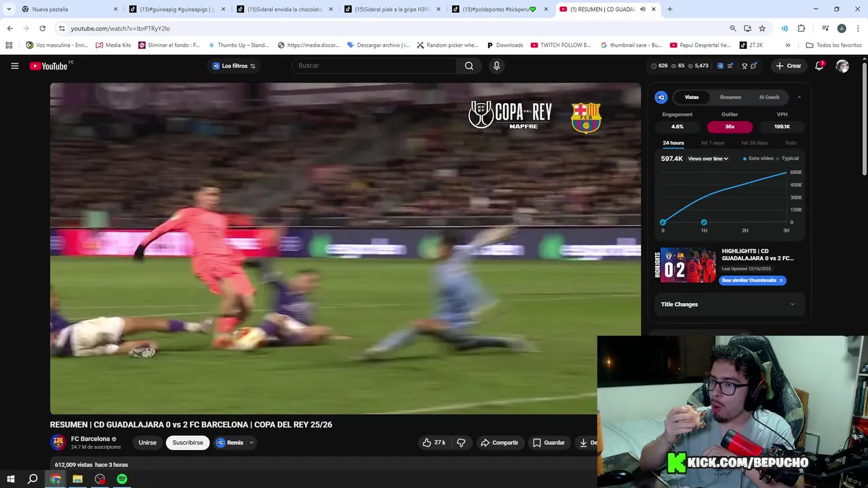Click the trophy icon in the stats bar

point(745,66)
